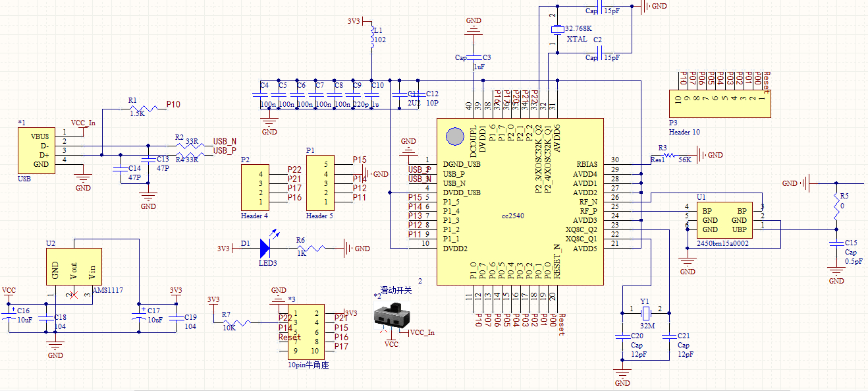Click the '滑动开关' switch label
The height and width of the screenshot is (391, 868).
coord(396,289)
